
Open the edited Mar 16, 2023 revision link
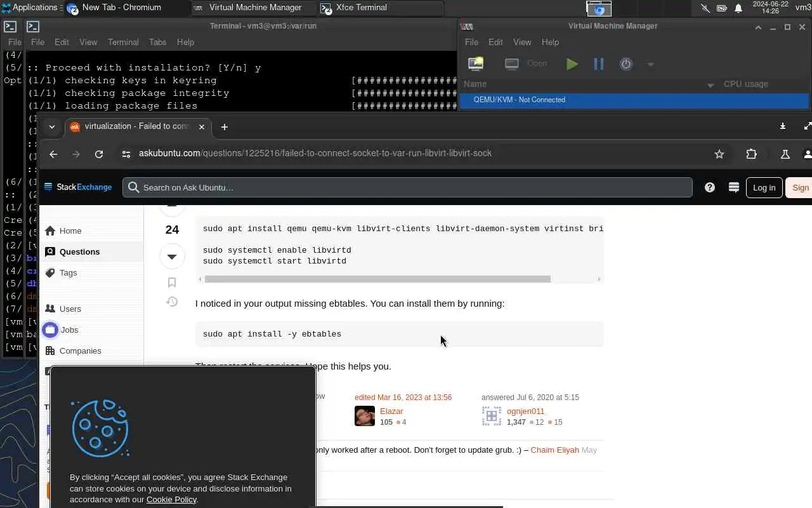[x=403, y=398]
